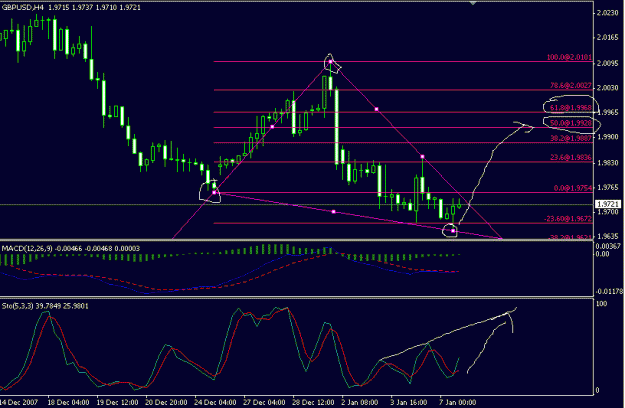
Task: Click the 50.0@1.9928 Fibonacci level label
Action: 571,123
